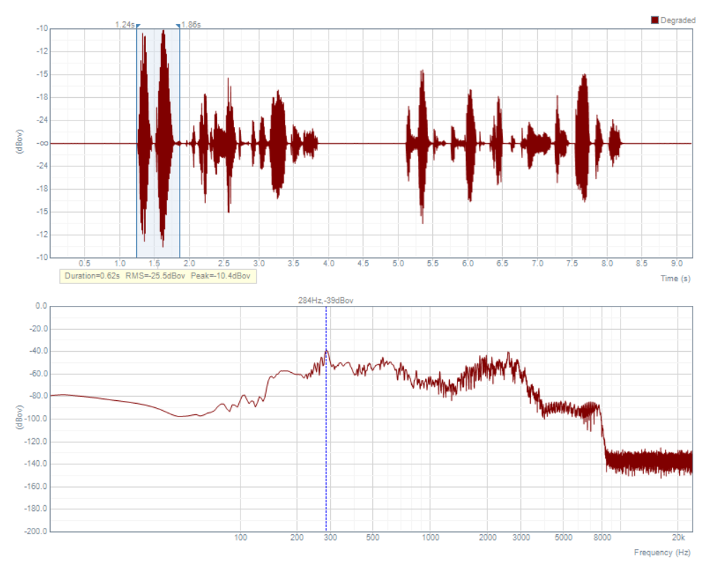Click the Frequency (Hz) axis label
The width and height of the screenshot is (720, 568).
(662, 552)
